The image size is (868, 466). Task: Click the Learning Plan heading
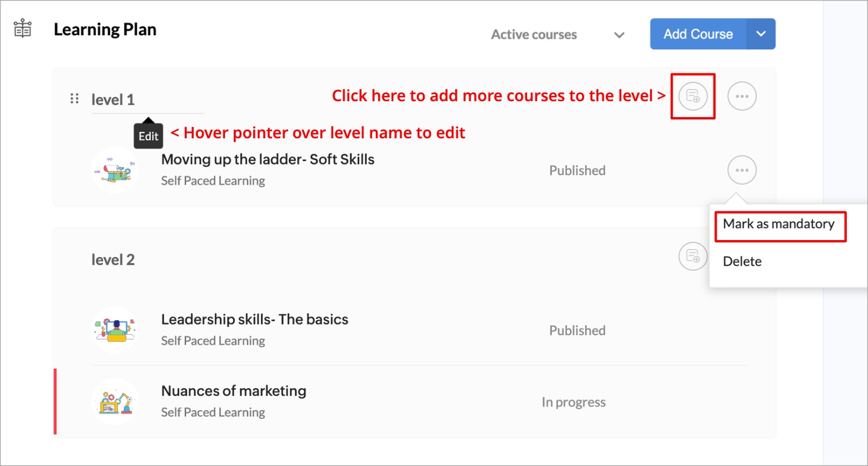[105, 29]
